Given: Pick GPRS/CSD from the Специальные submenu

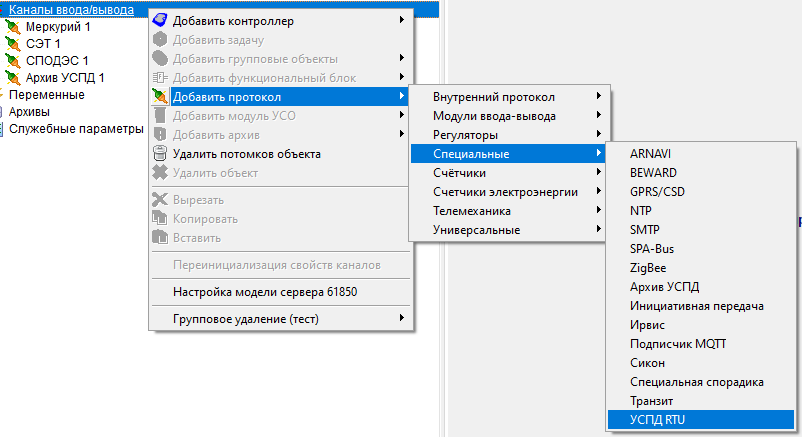Looking at the screenshot, I should coord(658,192).
